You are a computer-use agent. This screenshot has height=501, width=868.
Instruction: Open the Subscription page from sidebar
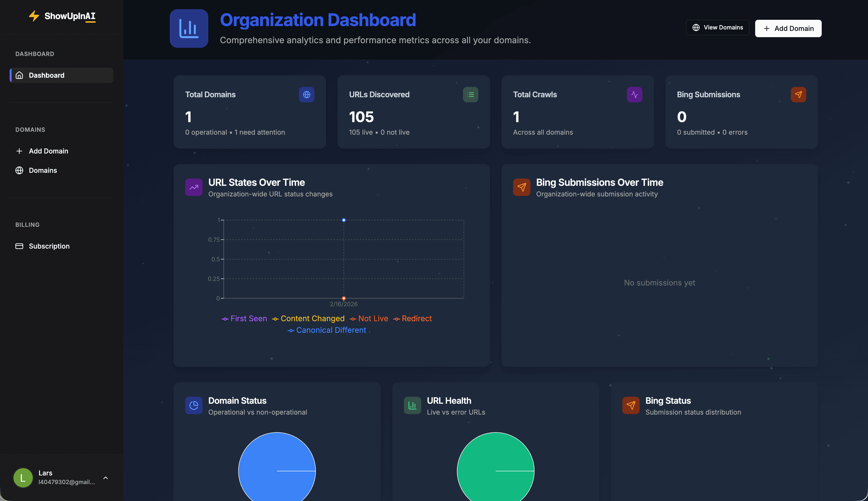click(49, 246)
